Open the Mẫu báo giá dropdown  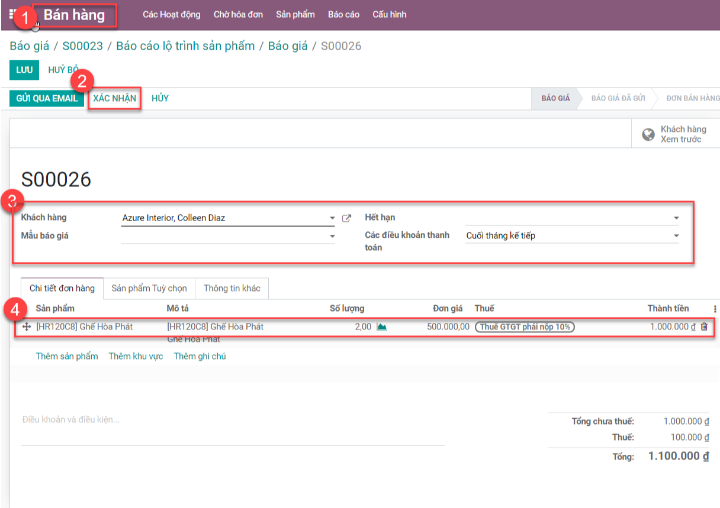click(x=332, y=237)
